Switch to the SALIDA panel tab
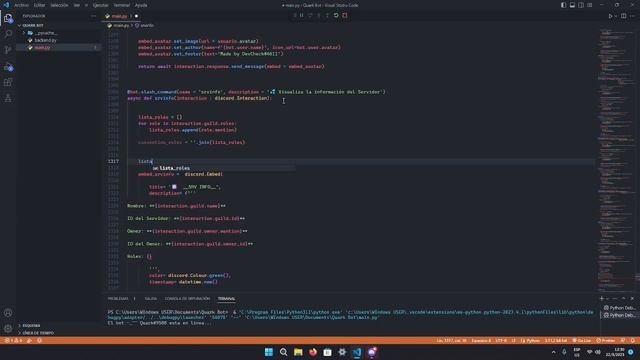Image resolution: width=640 pixels, height=360 pixels. pyautogui.click(x=151, y=299)
